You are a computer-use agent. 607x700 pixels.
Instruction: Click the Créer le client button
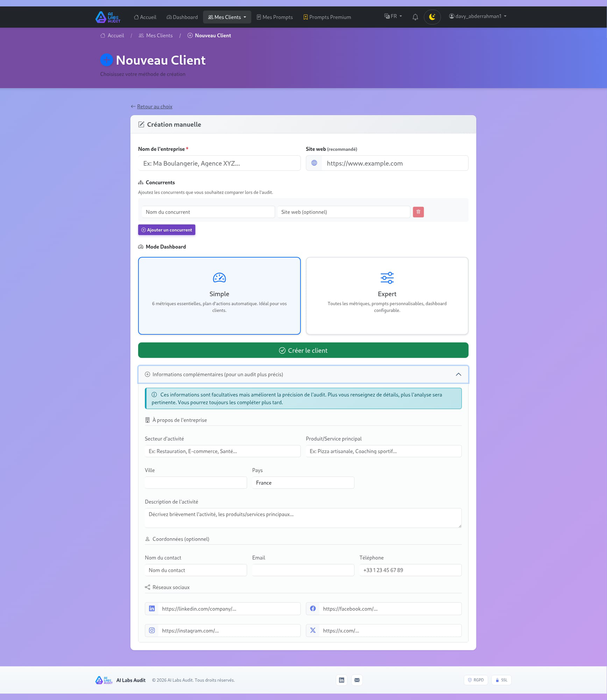[x=303, y=350]
